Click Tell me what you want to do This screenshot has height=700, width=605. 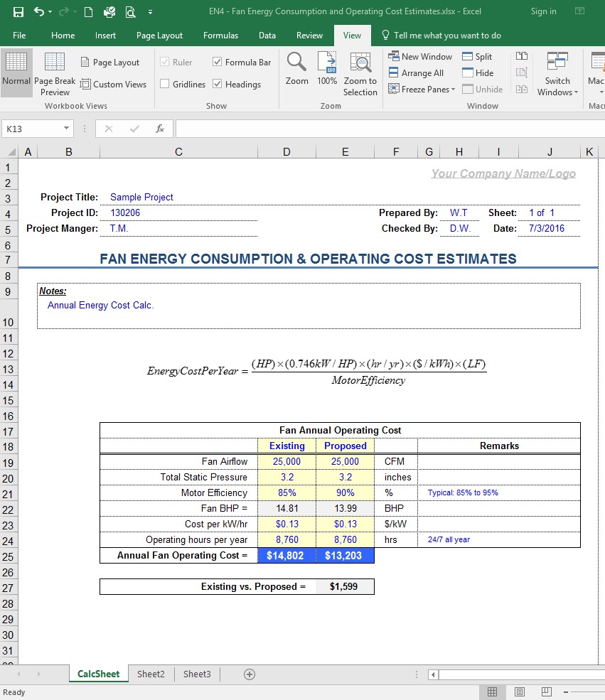441,36
